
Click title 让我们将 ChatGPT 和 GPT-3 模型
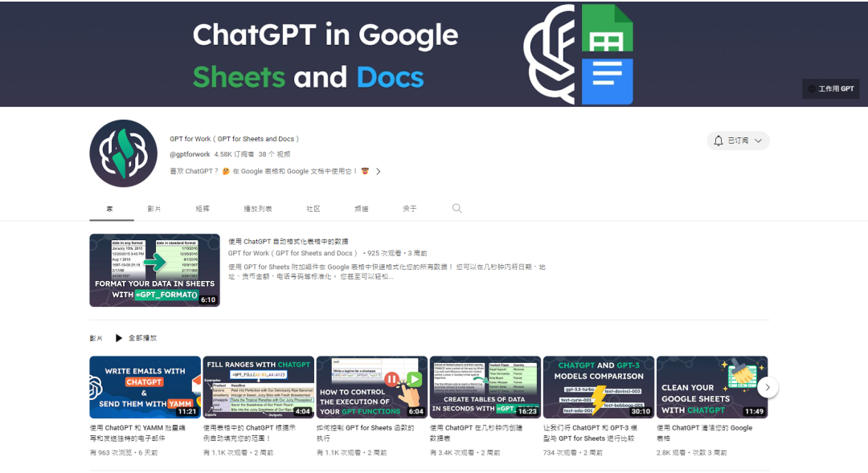(590, 433)
